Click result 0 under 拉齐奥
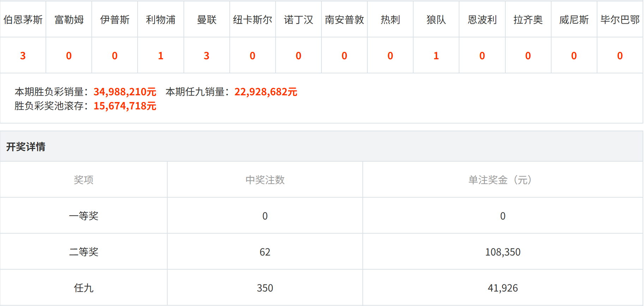 pyautogui.click(x=528, y=56)
